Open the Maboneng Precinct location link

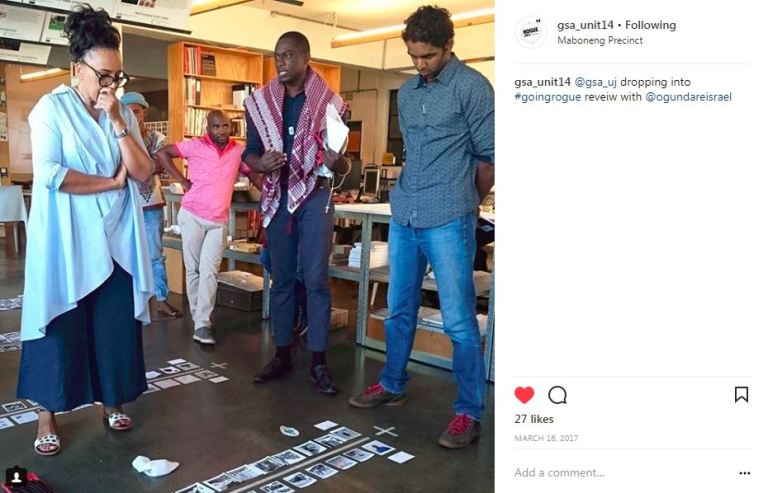pyautogui.click(x=600, y=41)
